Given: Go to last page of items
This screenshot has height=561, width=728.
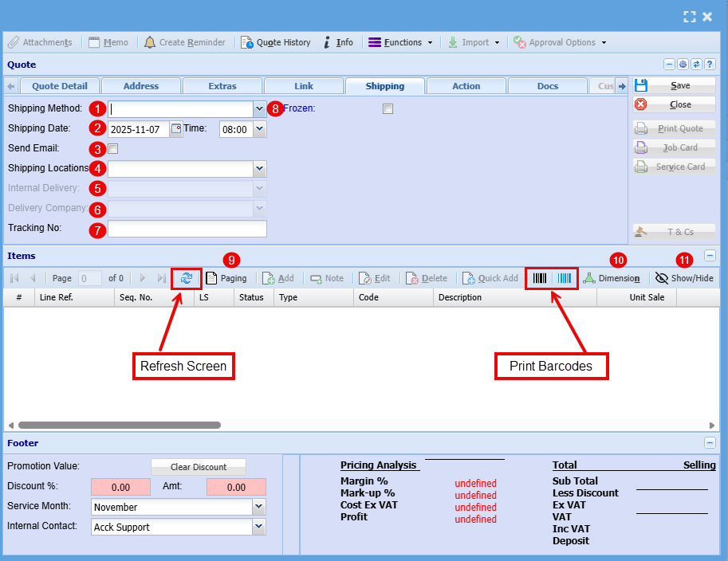Looking at the screenshot, I should [161, 278].
